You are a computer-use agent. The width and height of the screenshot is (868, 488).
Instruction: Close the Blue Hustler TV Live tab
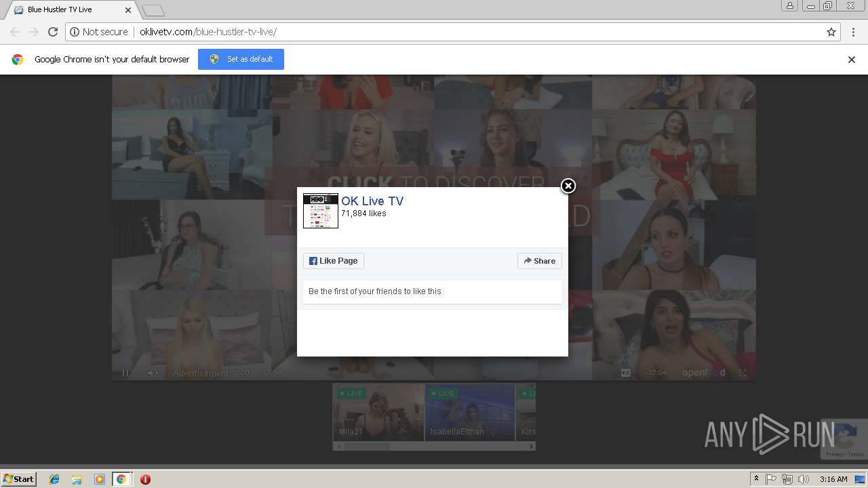[128, 10]
